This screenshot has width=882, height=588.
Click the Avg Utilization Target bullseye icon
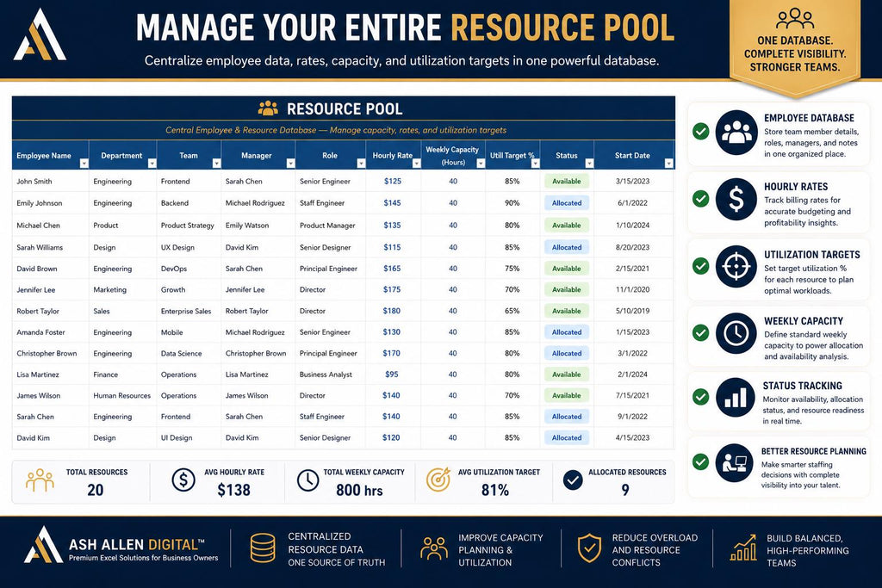click(438, 480)
